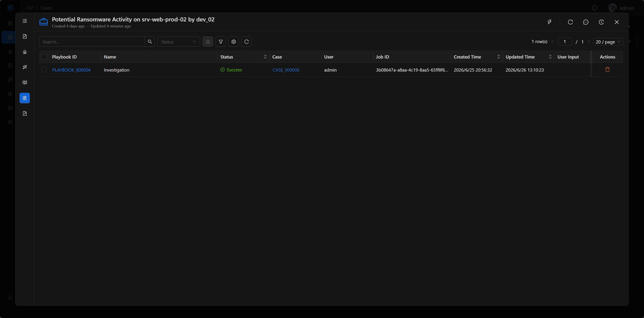This screenshot has width=644, height=318.
Task: Open the history clock icon in case header
Action: pos(601,22)
